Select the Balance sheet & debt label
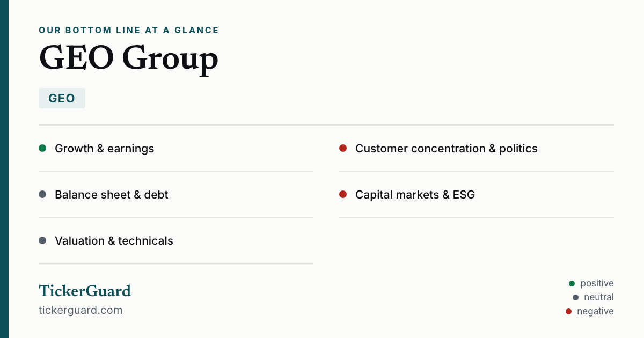 pos(112,195)
